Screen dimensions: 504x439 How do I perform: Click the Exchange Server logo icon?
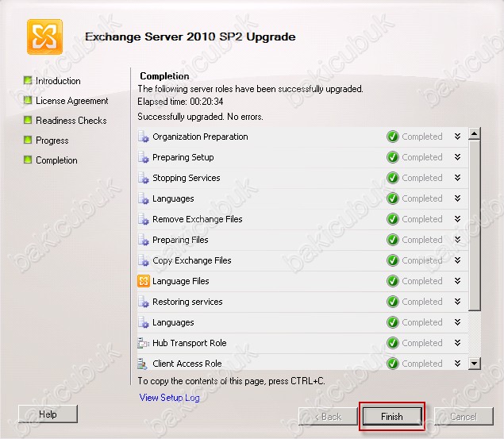pos(44,37)
